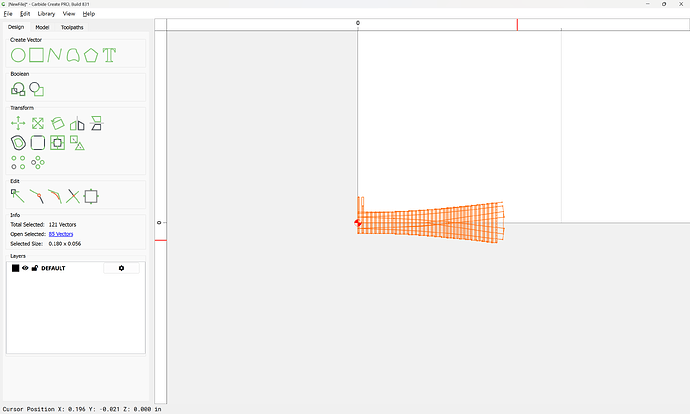Use the Trim vectors tool
This screenshot has height=414, width=690.
pos(73,196)
